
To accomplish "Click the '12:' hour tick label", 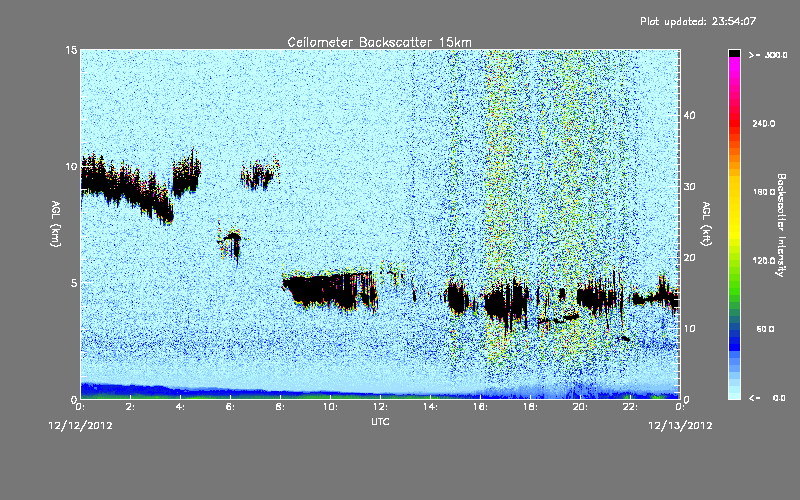I will click(x=380, y=407).
